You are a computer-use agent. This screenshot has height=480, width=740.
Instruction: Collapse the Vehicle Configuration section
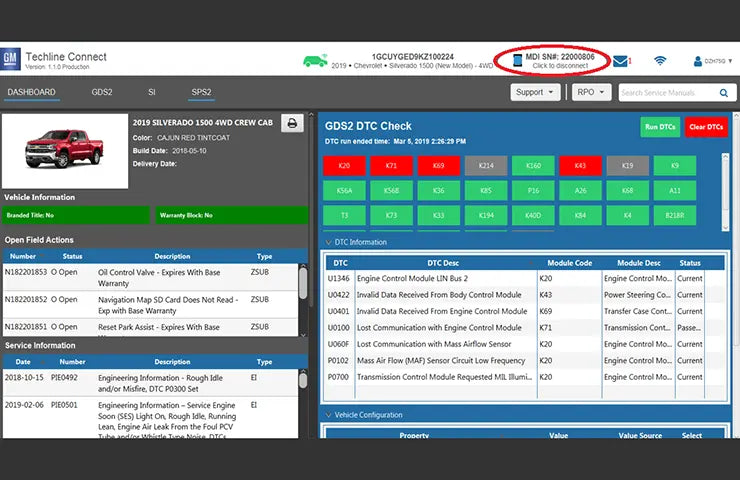[329, 415]
